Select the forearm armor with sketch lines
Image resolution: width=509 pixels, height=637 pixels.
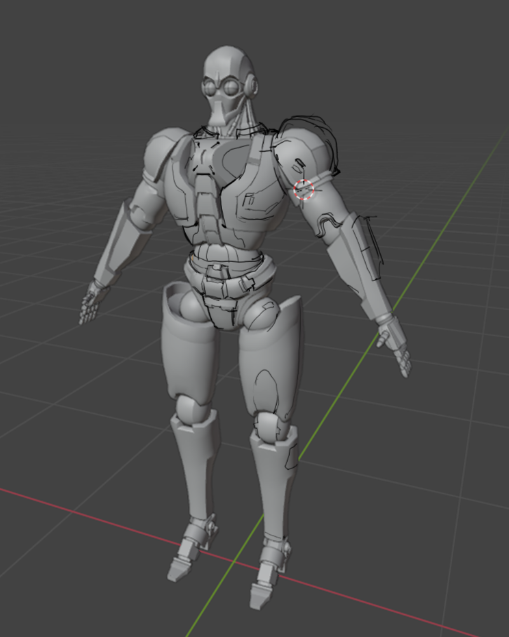(x=358, y=263)
